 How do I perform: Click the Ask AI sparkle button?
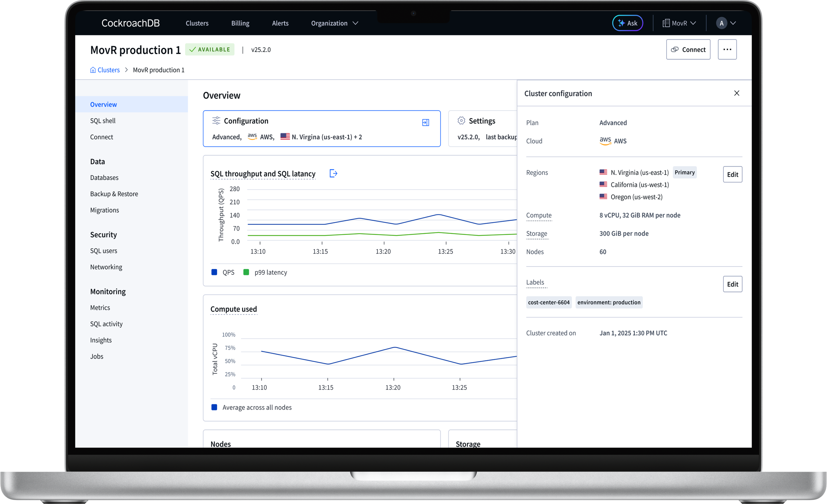tap(627, 23)
